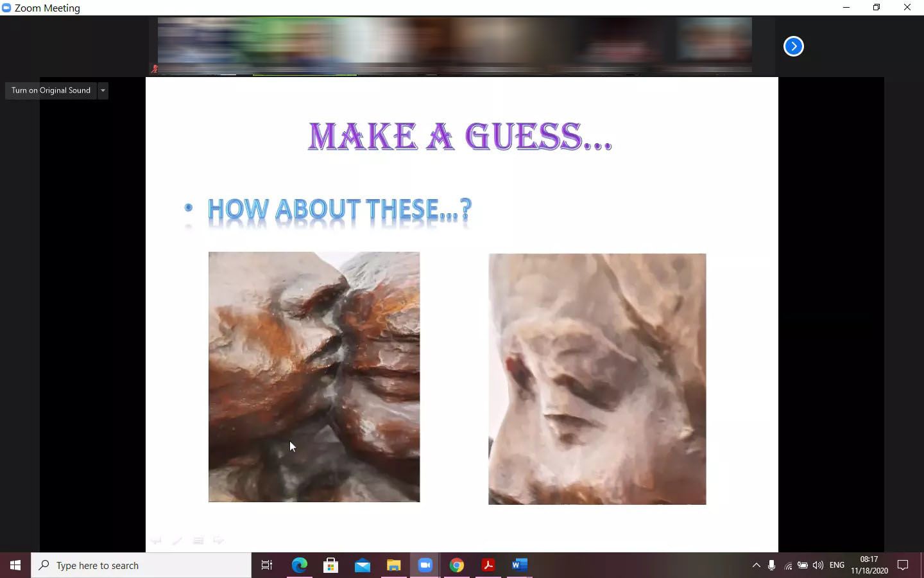Open Microsoft Edge from the taskbar

(300, 565)
